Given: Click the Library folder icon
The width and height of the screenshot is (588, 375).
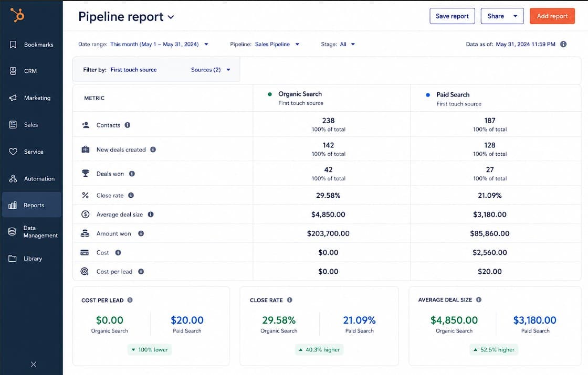Looking at the screenshot, I should point(13,259).
